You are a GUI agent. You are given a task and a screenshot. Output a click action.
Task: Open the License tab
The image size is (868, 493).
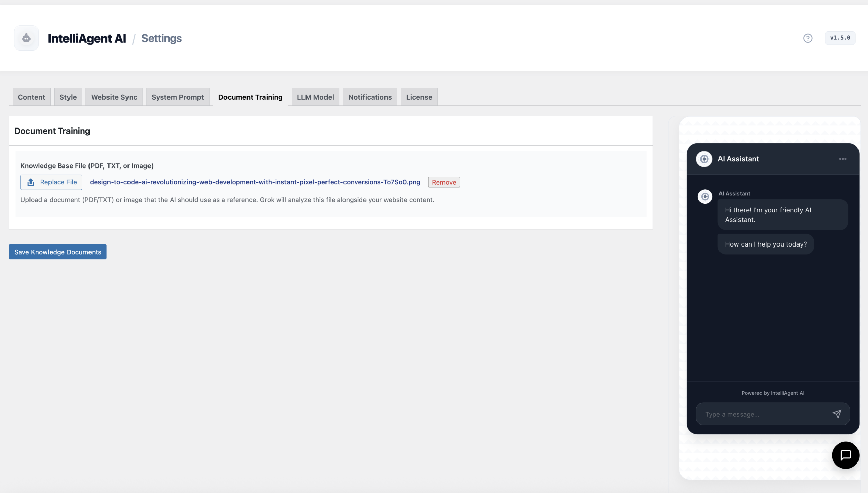pyautogui.click(x=419, y=97)
